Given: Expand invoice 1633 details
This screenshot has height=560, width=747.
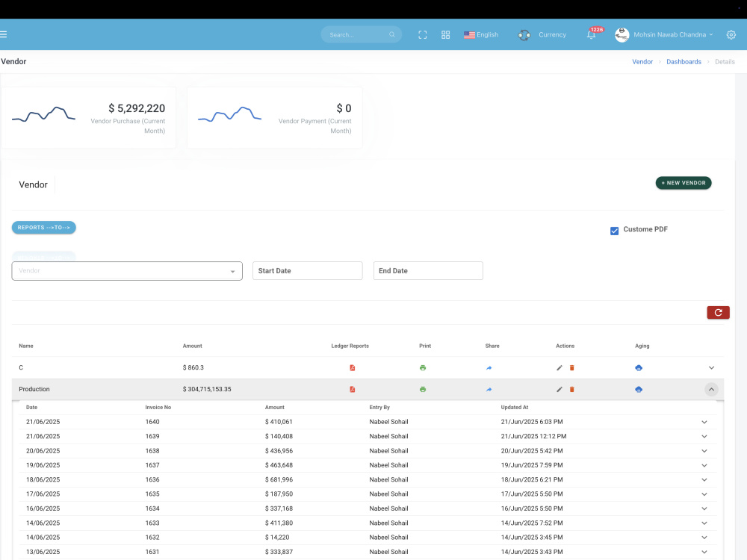Looking at the screenshot, I should pyautogui.click(x=704, y=523).
